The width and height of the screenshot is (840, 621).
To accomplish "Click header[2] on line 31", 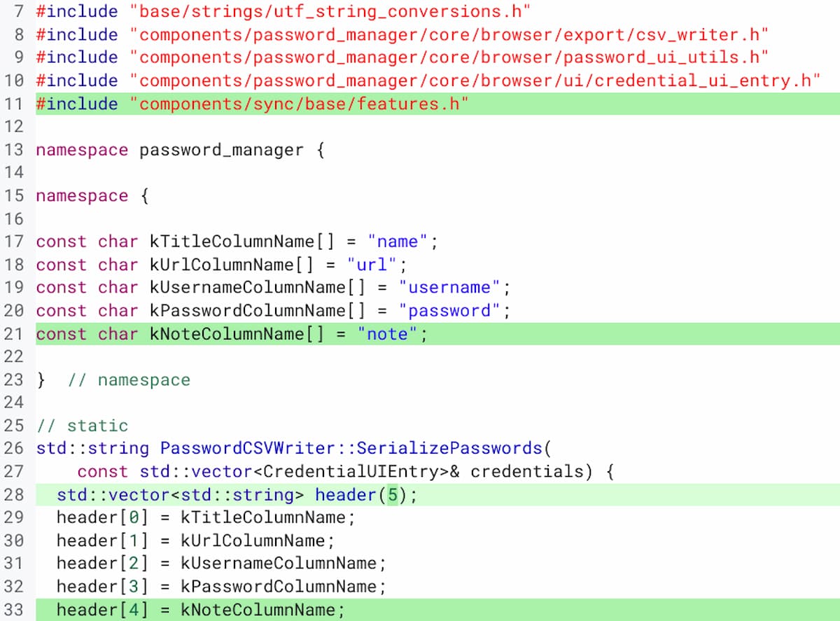I will click(x=103, y=564).
